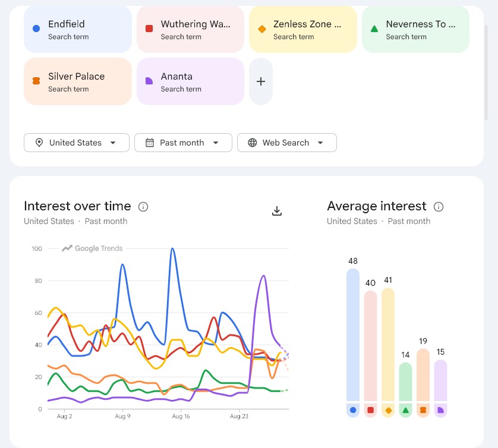Open the Ananta search term chip
498x448 pixels.
pyautogui.click(x=190, y=81)
